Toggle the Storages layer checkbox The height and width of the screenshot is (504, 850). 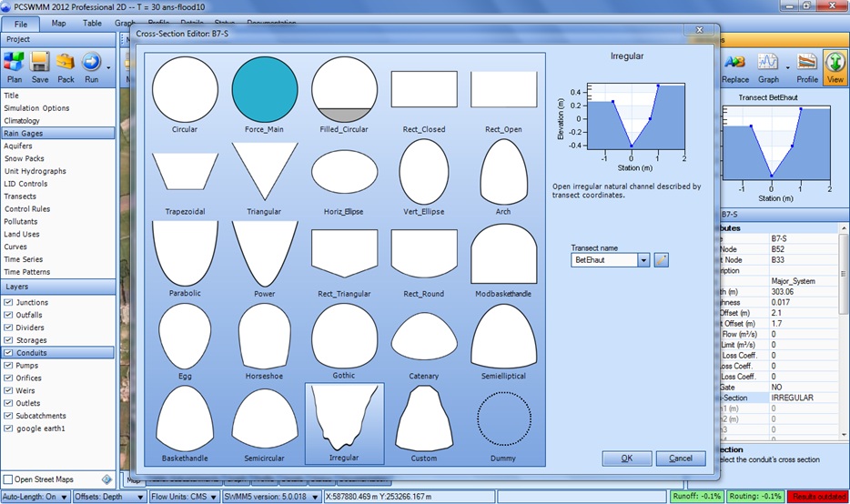(8, 340)
